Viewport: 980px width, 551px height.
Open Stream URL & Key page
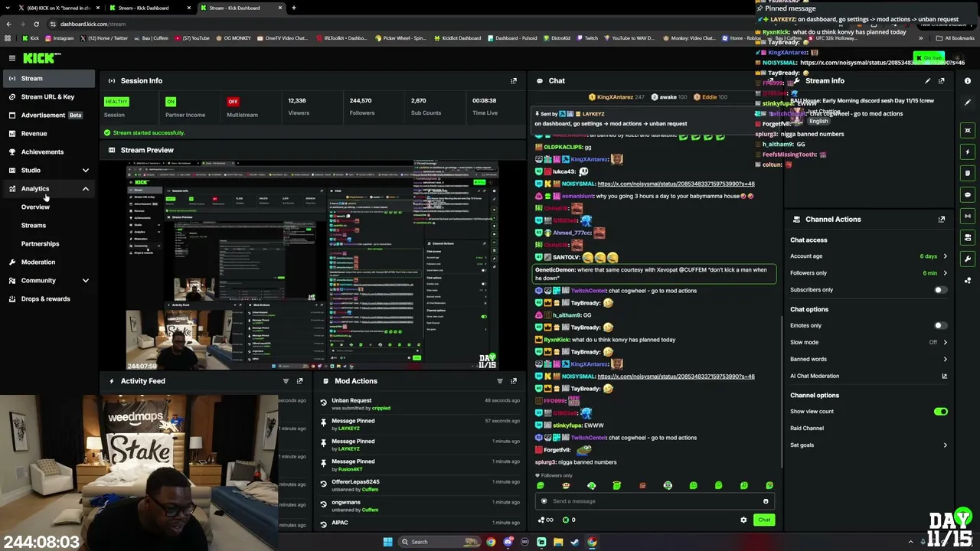point(47,96)
